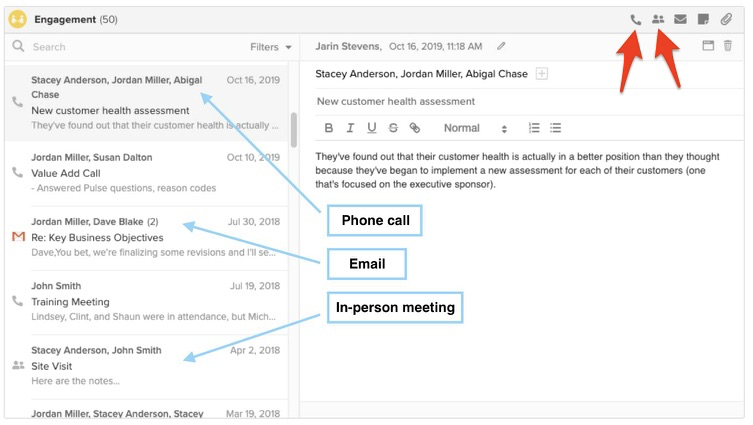Click the Oct 10, 2019 date

coord(253,158)
